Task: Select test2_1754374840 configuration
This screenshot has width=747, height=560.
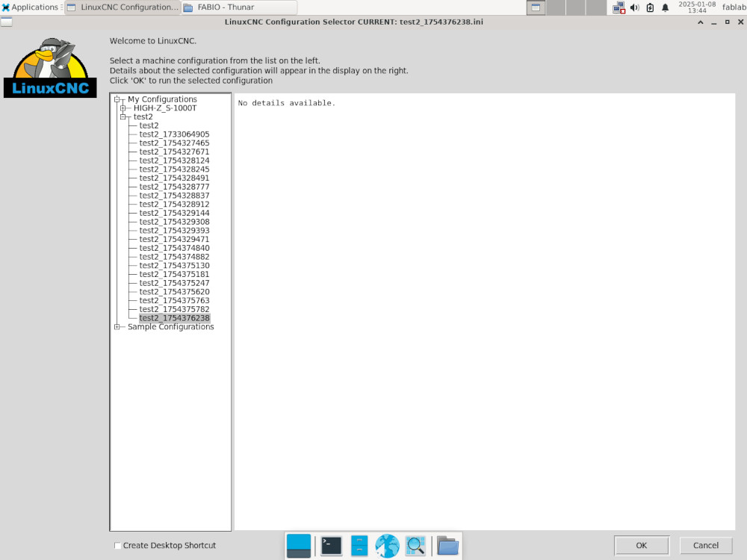Action: point(174,248)
